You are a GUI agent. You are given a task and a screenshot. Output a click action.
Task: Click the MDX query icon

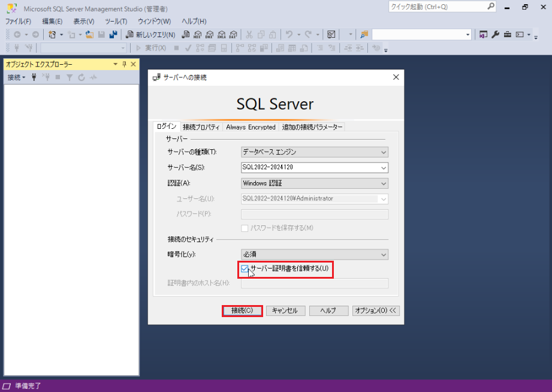(x=198, y=35)
